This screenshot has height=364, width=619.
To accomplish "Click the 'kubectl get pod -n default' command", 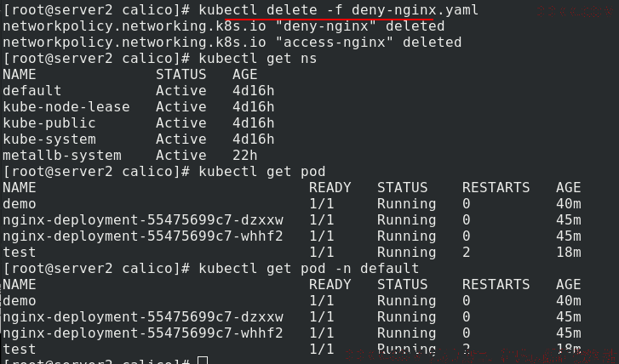I will pyautogui.click(x=309, y=269).
